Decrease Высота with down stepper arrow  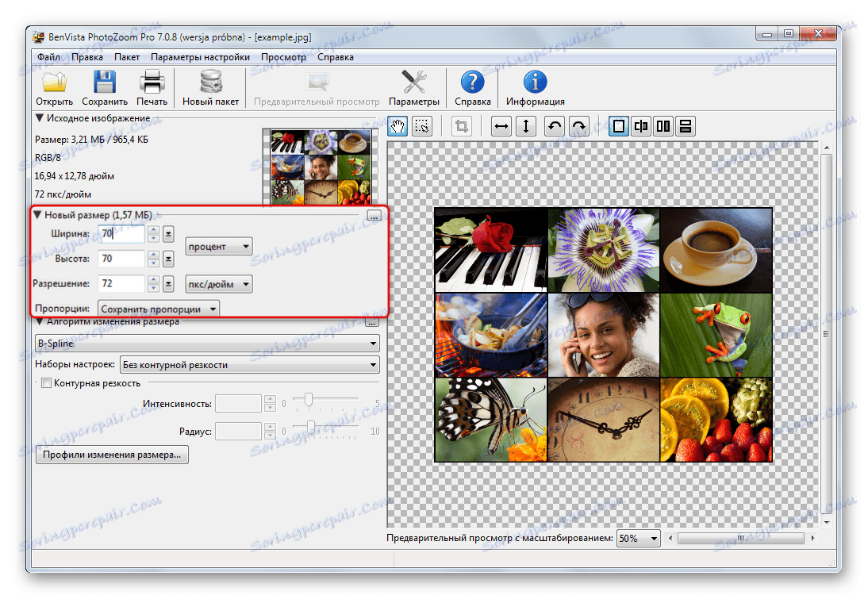click(153, 263)
